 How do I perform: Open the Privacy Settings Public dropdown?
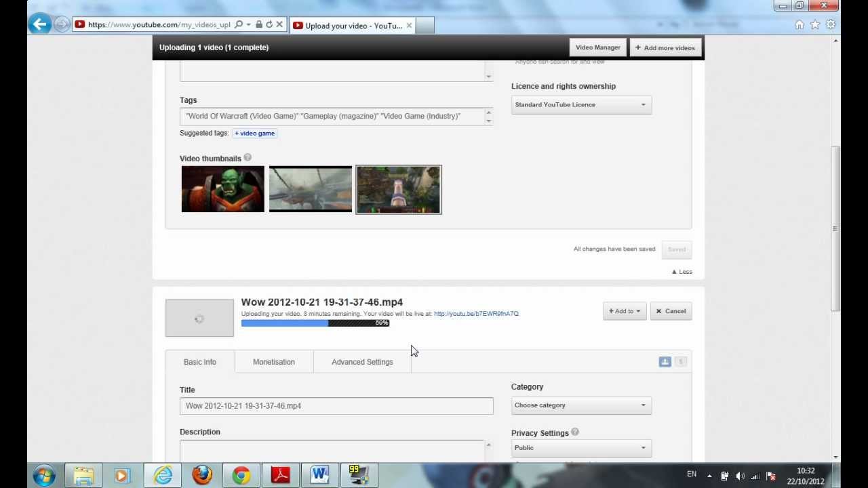coord(581,448)
